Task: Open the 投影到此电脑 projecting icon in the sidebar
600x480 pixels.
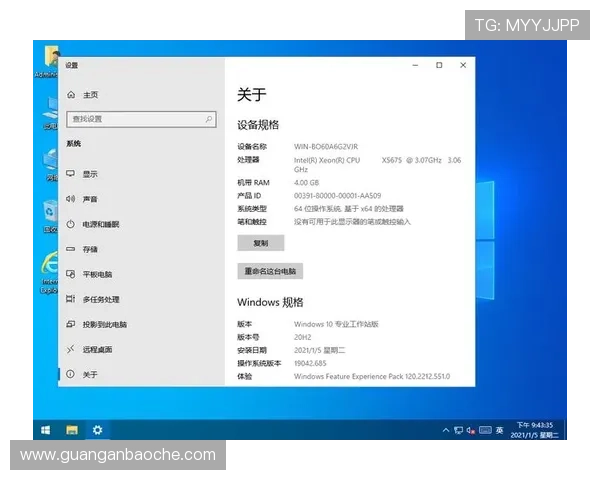Action: (70, 324)
